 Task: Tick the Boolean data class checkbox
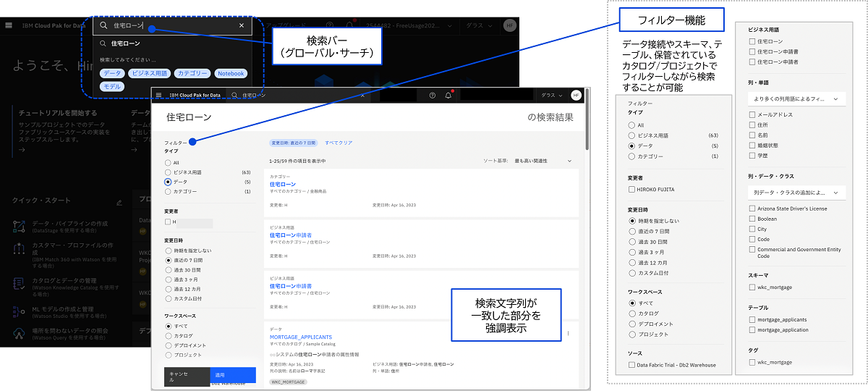point(753,219)
